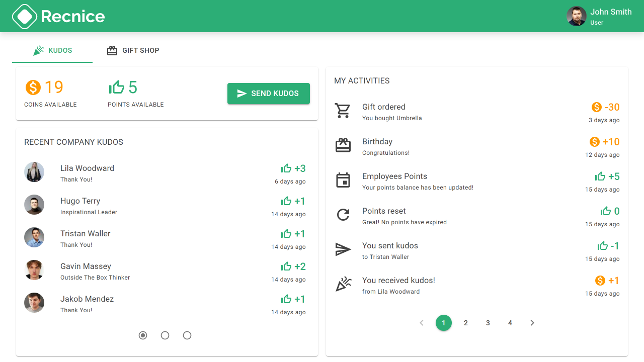
Task: Click the refresh icon for Points reset
Action: point(343,215)
